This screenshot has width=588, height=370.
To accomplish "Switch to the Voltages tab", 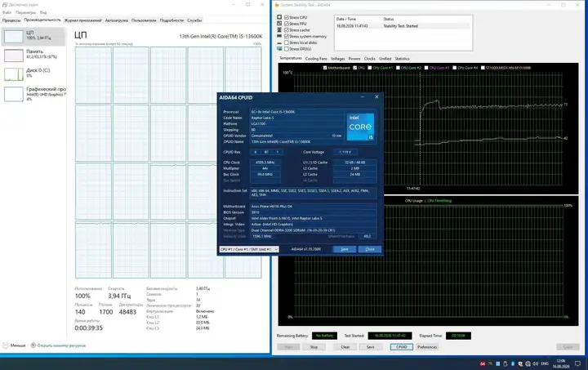I will (338, 59).
